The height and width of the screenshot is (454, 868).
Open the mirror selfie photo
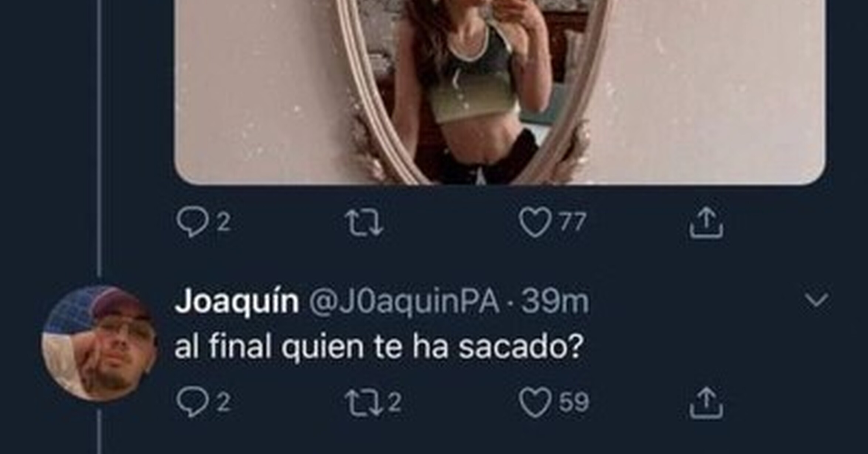coord(500,92)
